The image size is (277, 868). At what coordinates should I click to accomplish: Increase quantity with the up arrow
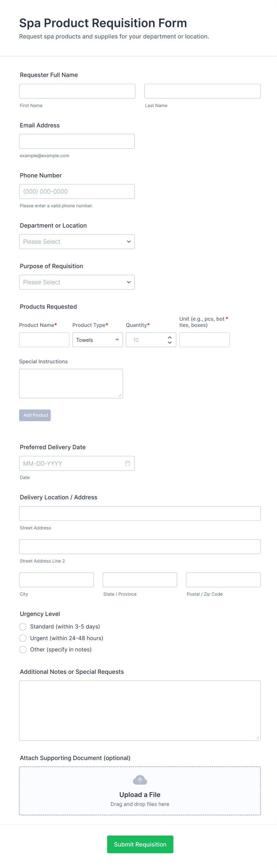(170, 337)
